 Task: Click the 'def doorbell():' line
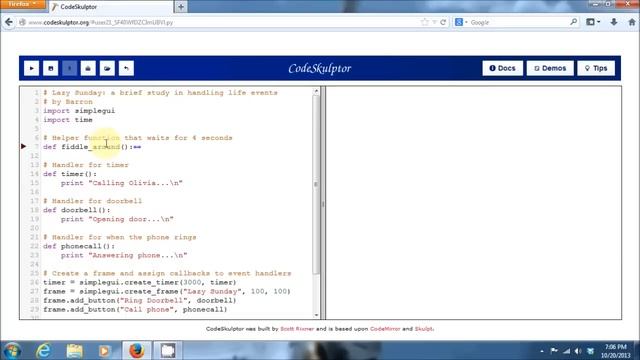77,210
